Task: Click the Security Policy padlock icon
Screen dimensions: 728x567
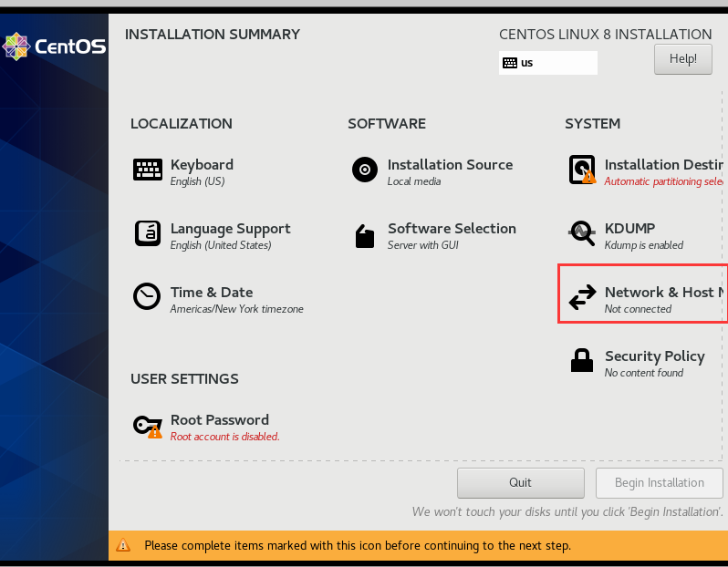Action: (x=582, y=360)
